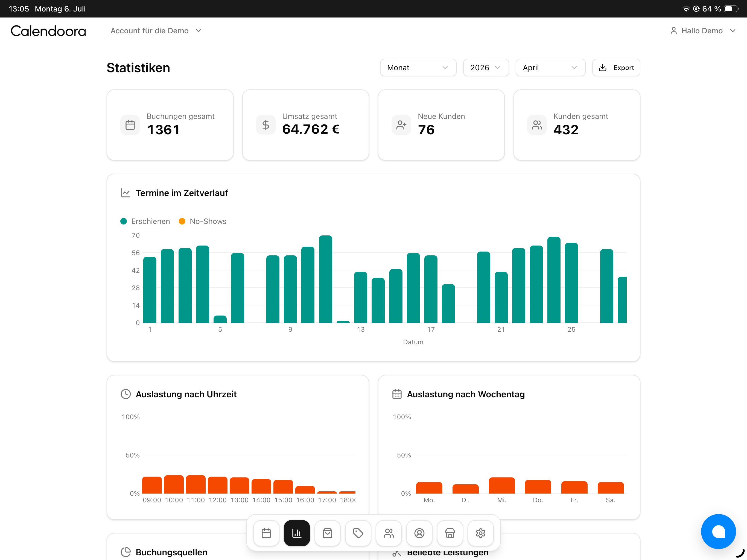747x560 pixels.
Task: Open the calendar view from the bottom dock
Action: tap(266, 533)
